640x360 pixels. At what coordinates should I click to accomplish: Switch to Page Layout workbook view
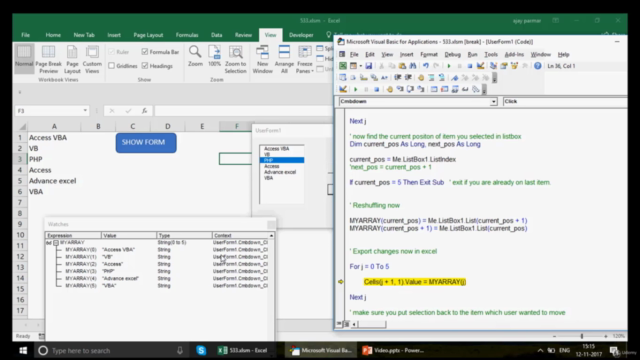72,59
